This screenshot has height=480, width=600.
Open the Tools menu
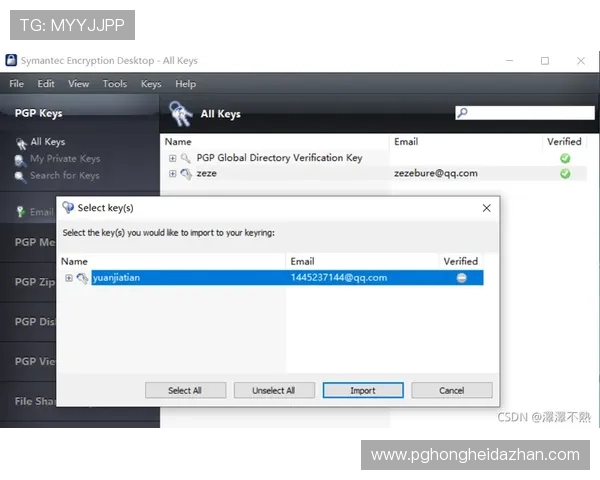point(115,84)
